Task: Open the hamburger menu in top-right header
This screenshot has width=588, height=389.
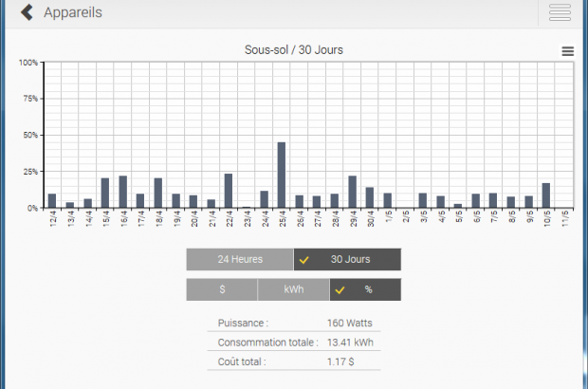Action: pyautogui.click(x=560, y=13)
